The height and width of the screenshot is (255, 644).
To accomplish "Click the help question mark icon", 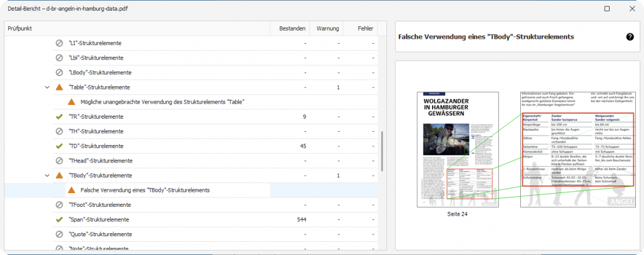I will tap(630, 37).
